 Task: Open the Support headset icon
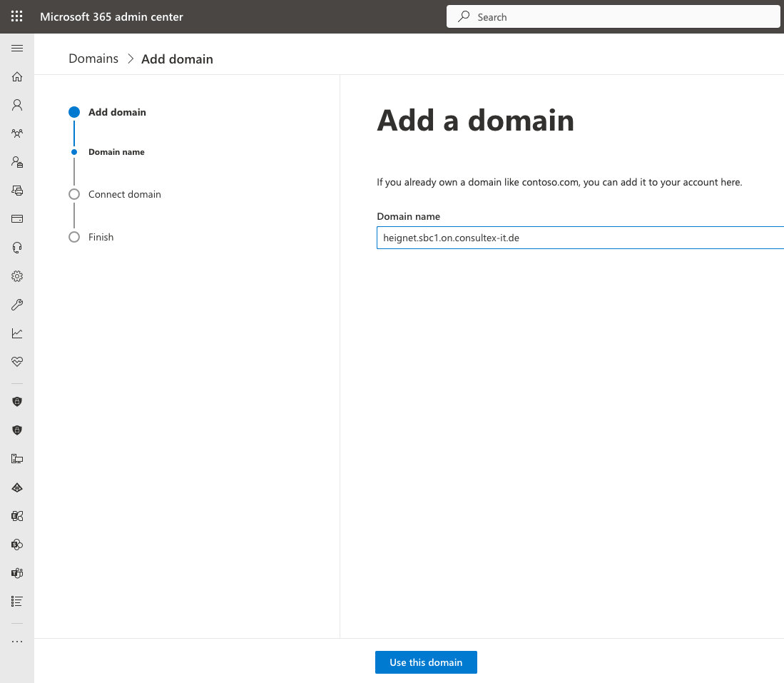(x=17, y=248)
